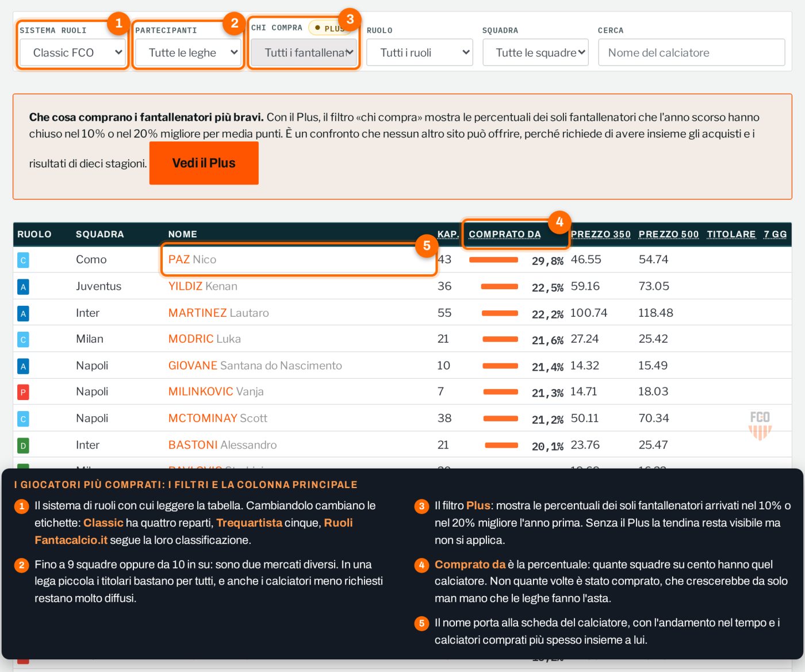This screenshot has height=672, width=805.
Task: Click the KAP value 55 for Martinez
Action: (444, 313)
